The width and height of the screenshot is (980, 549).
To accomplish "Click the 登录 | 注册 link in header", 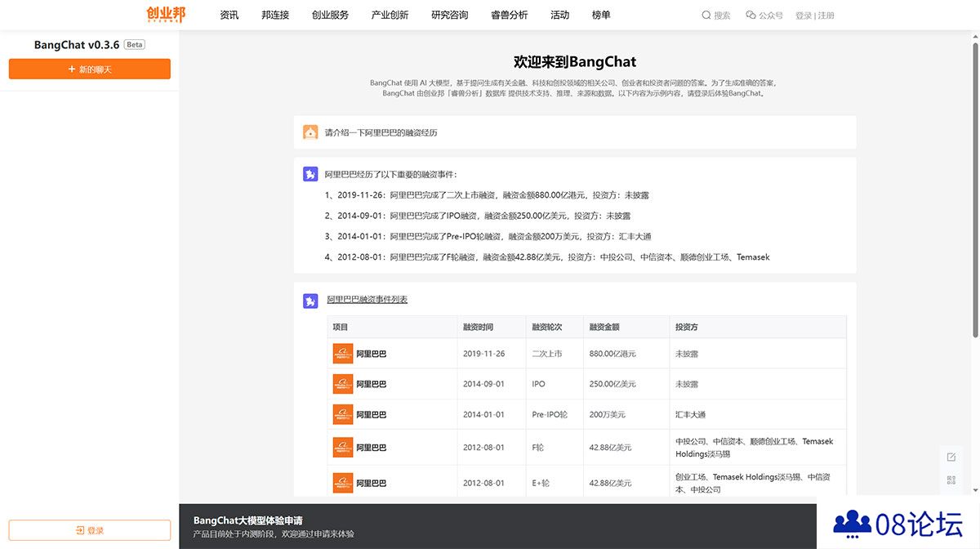I will pos(815,15).
